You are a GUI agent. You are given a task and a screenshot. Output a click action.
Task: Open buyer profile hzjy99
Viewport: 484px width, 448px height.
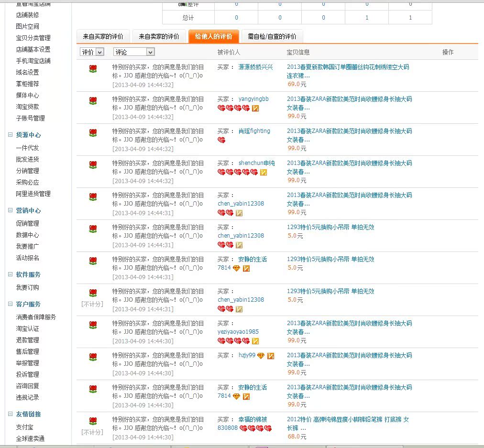[247, 355]
